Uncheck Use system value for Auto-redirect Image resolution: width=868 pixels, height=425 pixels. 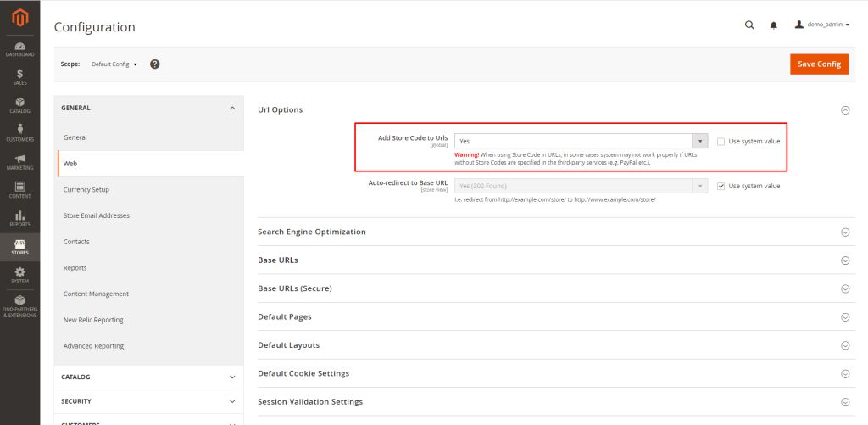tap(721, 186)
